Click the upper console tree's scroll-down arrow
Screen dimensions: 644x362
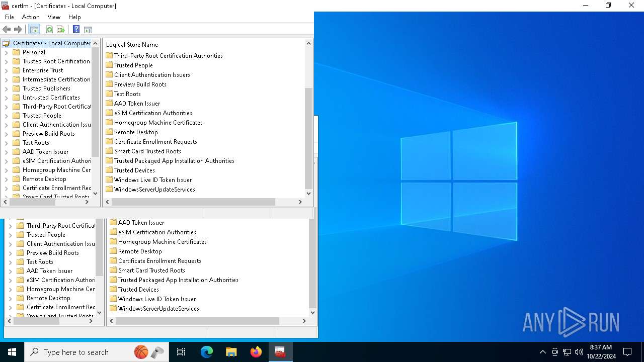[96, 194]
